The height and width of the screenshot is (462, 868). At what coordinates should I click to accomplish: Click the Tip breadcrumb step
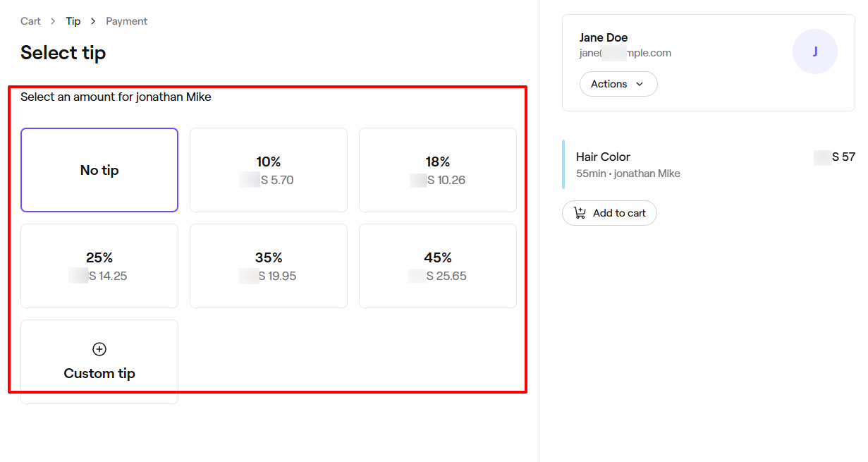tap(73, 21)
